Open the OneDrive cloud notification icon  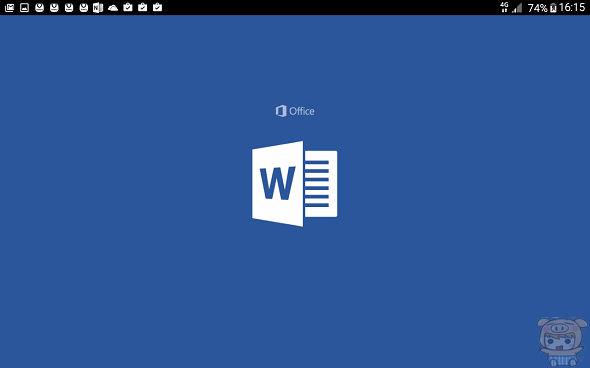[x=113, y=8]
